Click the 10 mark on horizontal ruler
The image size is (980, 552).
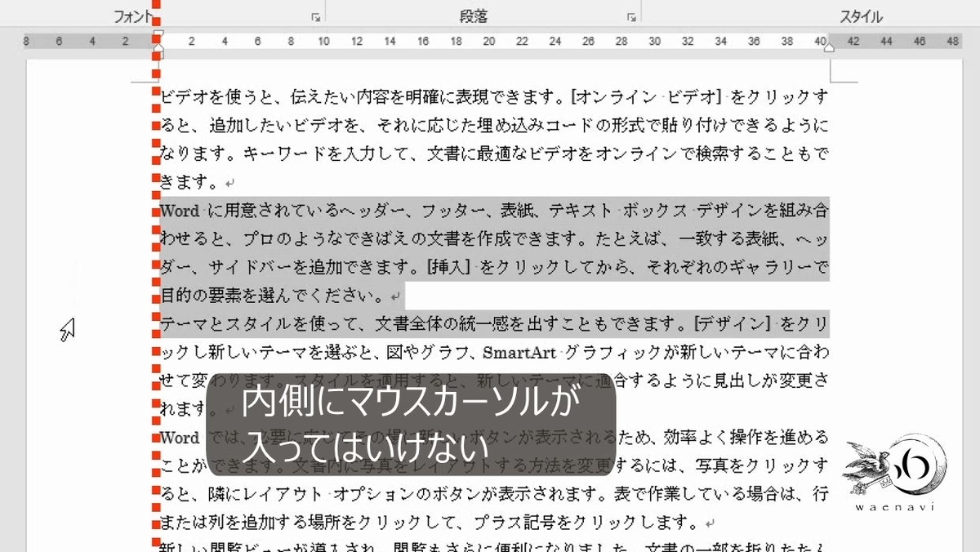tap(323, 41)
